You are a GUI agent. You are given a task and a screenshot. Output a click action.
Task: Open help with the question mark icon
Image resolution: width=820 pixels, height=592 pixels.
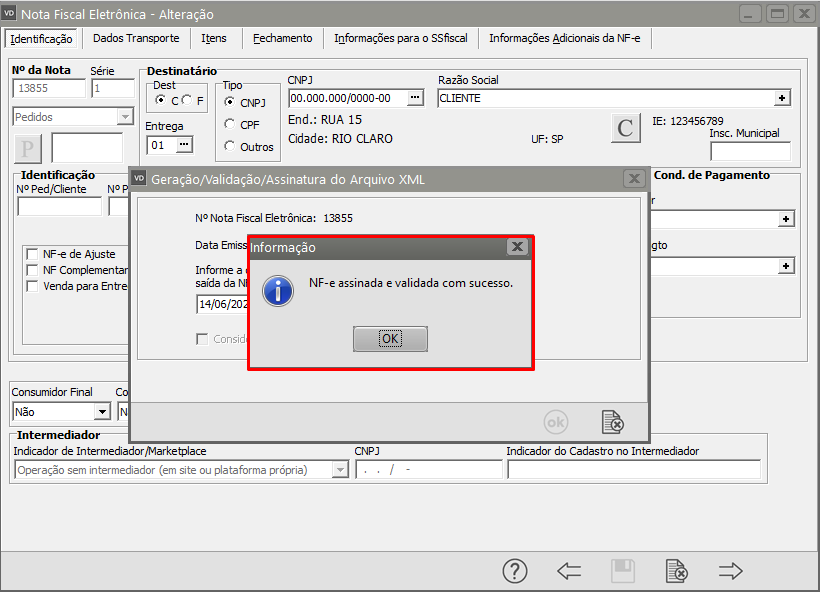[x=514, y=571]
